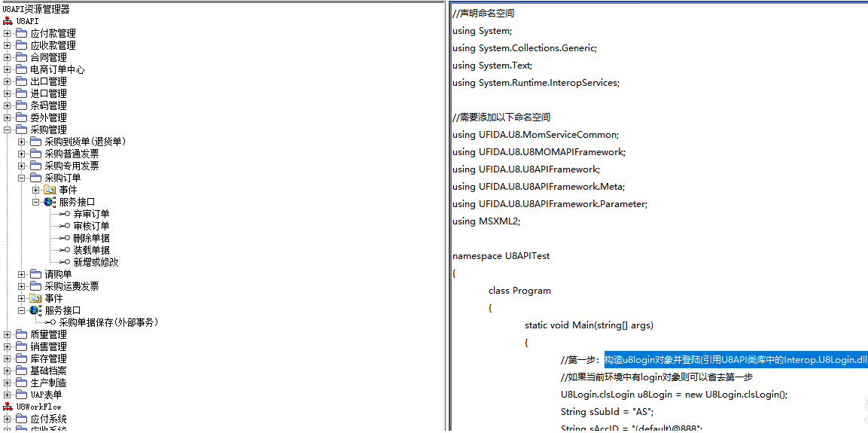Click 'static void Main(string[] args)' line
Image resolution: width=868 pixels, height=433 pixels.
589,325
